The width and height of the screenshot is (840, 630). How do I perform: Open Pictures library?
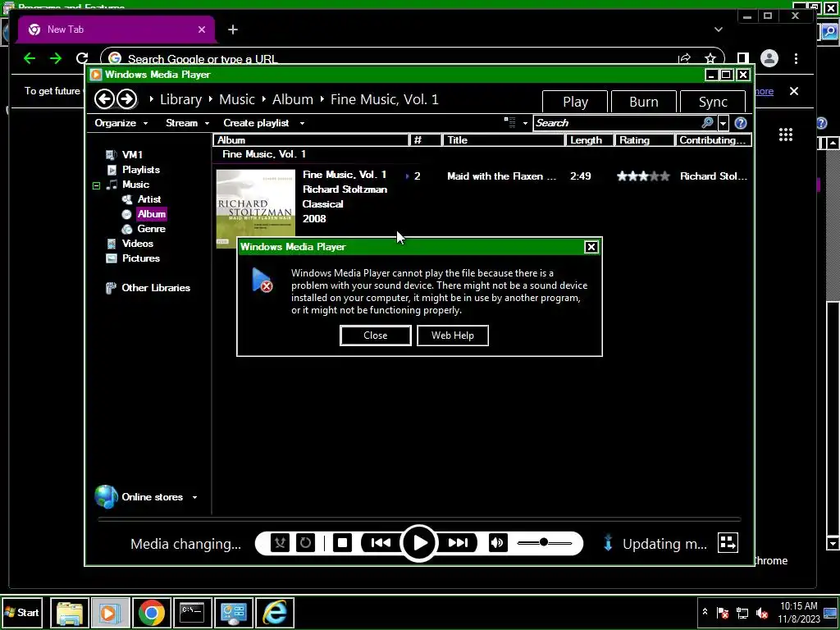(x=140, y=258)
